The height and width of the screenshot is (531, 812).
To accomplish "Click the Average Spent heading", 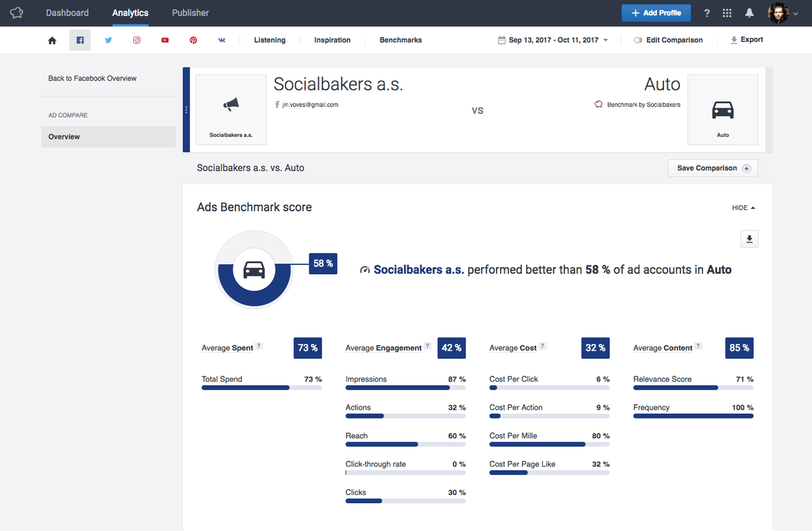I will point(227,348).
